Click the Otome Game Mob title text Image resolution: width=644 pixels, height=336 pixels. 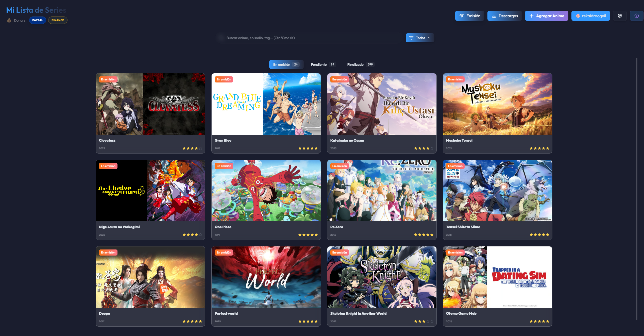tap(461, 313)
